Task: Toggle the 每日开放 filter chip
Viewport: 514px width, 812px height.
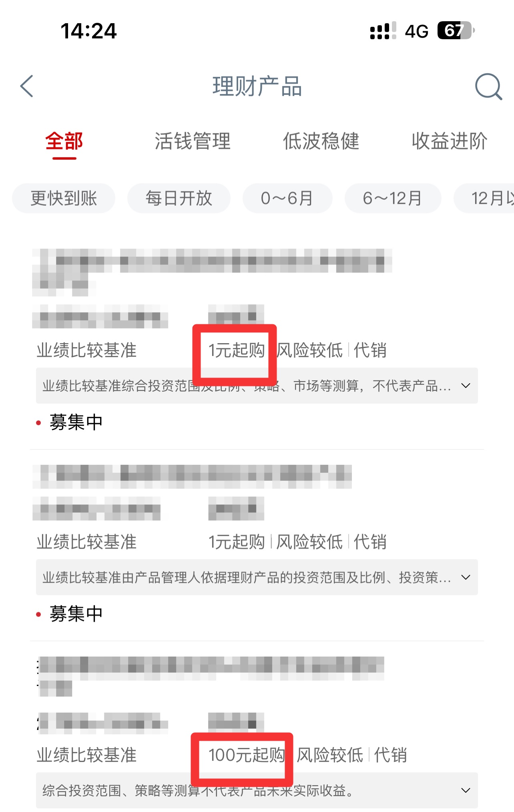Action: [179, 198]
